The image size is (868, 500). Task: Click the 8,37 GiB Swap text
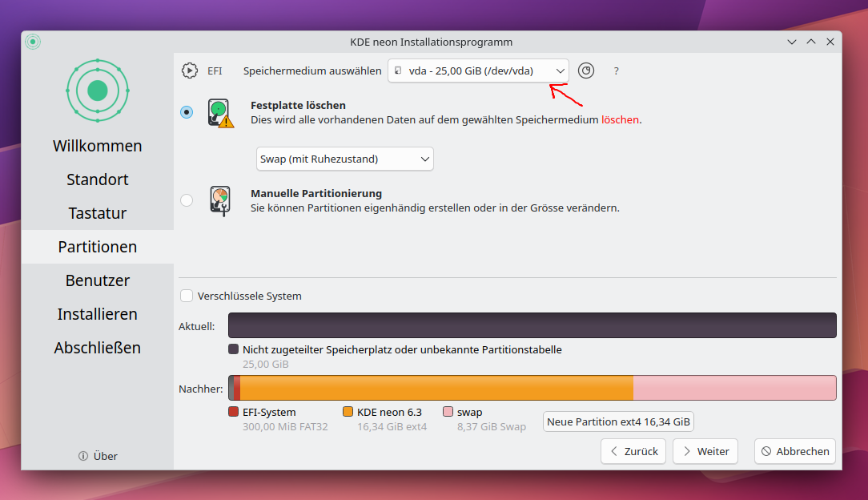(492, 427)
